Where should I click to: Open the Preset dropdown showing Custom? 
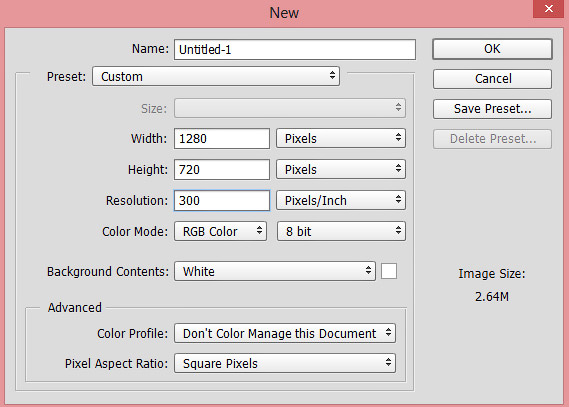point(216,76)
